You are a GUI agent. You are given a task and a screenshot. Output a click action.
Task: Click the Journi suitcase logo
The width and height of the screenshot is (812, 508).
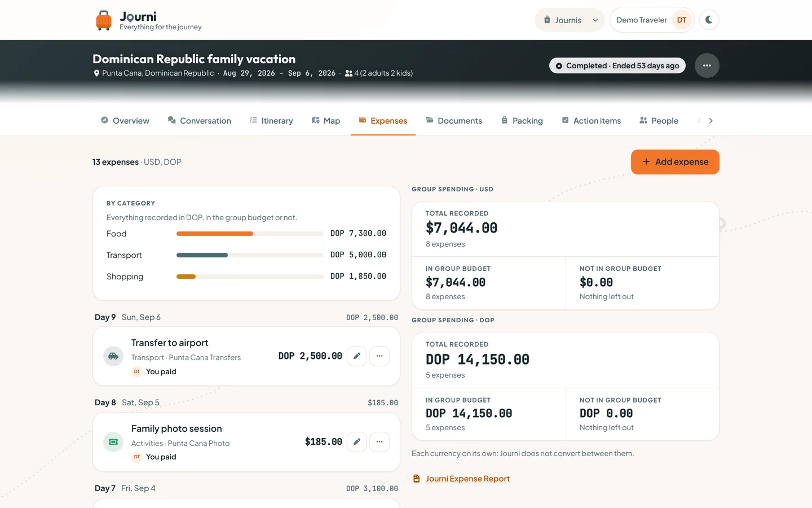point(104,20)
